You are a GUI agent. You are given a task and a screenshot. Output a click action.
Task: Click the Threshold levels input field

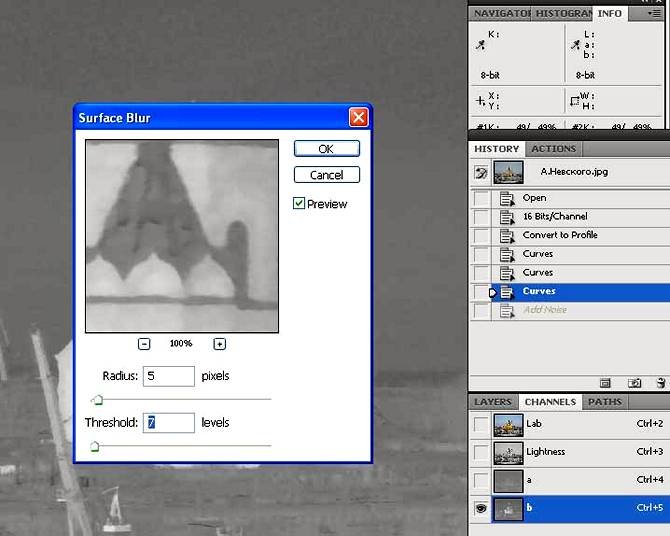(169, 423)
